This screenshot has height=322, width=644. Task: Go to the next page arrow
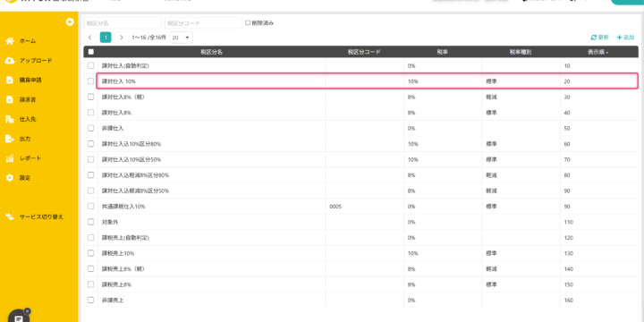121,38
